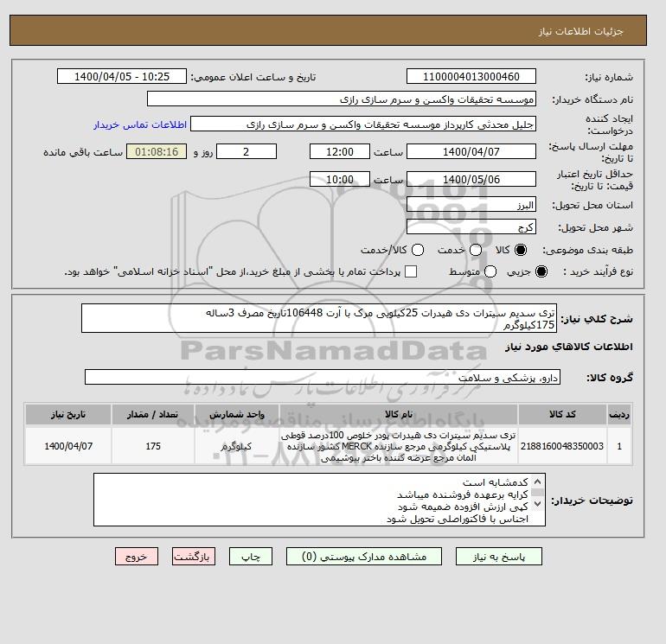The height and width of the screenshot is (644, 666).
Task: Click the validity time field 10:00
Action: click(x=340, y=179)
